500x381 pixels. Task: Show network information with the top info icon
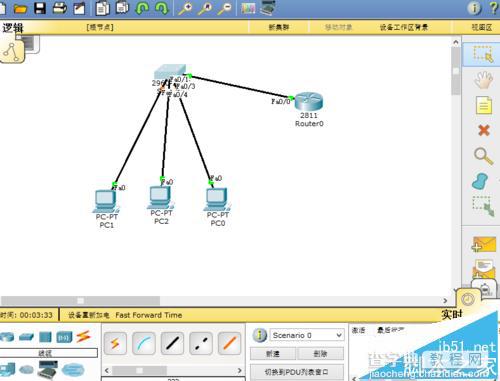click(x=474, y=8)
